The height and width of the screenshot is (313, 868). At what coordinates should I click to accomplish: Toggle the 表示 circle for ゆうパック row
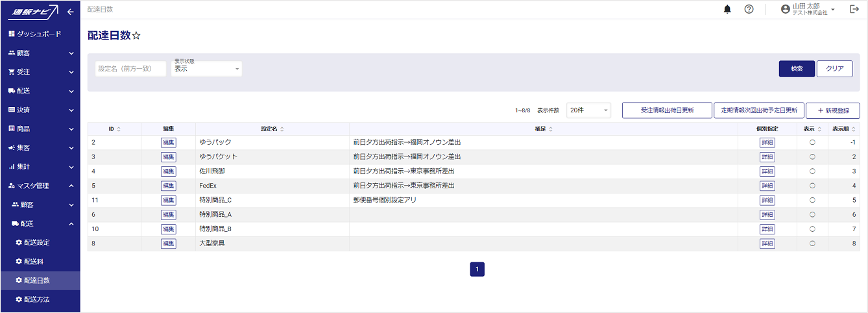812,142
